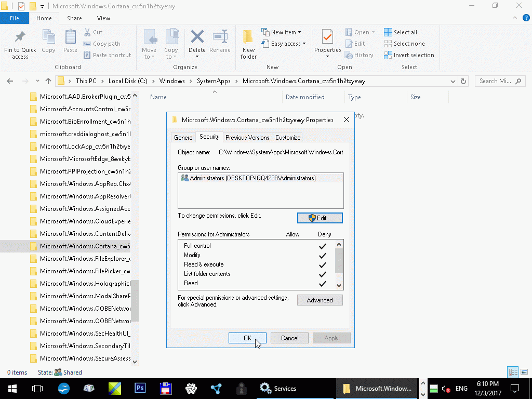Click the Search box in Explorer
This screenshot has height=399, width=532.
click(500, 81)
